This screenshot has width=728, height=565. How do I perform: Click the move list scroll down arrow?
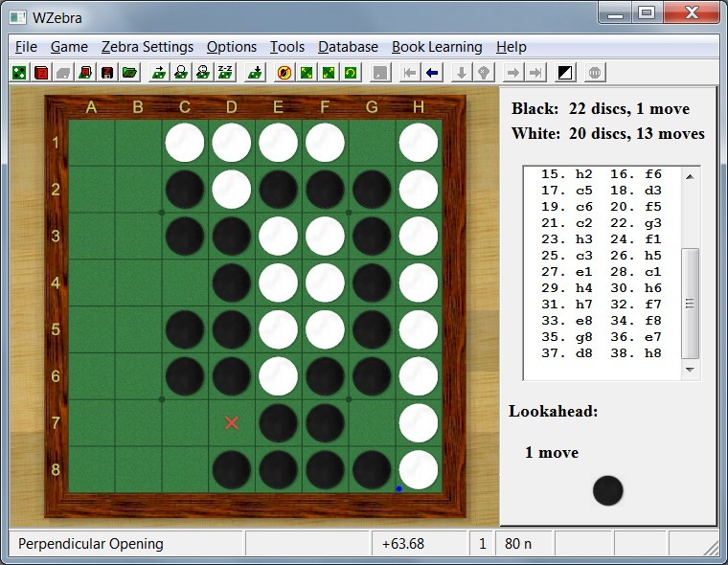[690, 370]
